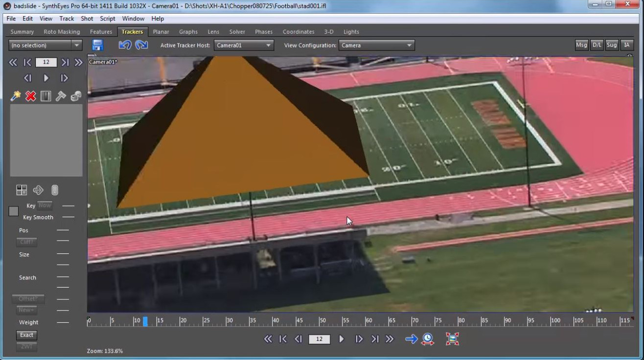Screen dimensions: 644x360
Task: Switch to the Lens tab
Action: pos(213,32)
